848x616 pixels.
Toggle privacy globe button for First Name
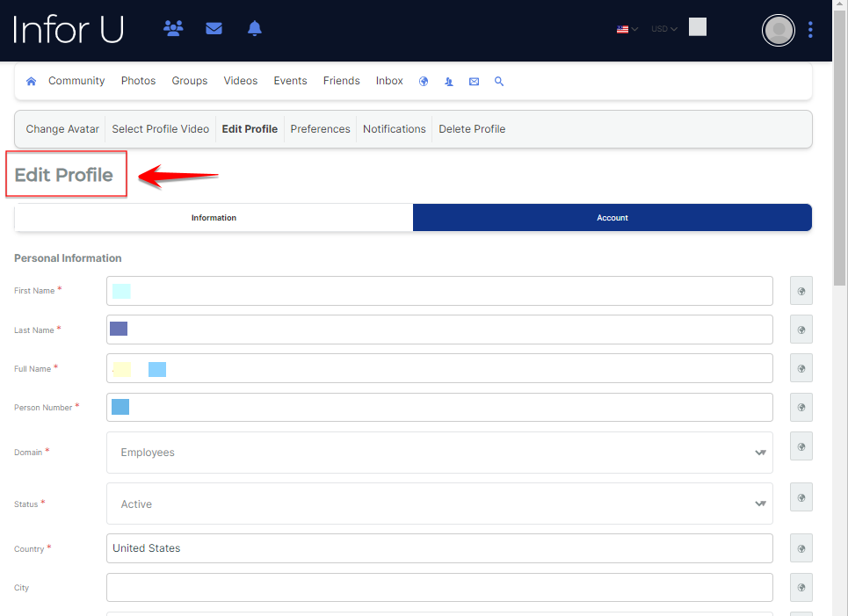coord(801,291)
